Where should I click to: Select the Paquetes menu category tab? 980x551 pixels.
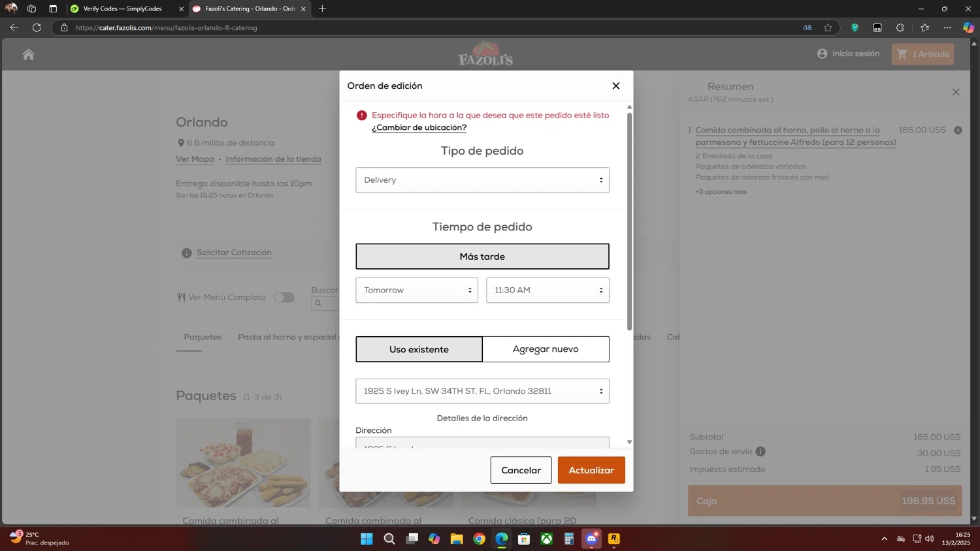pos(203,338)
